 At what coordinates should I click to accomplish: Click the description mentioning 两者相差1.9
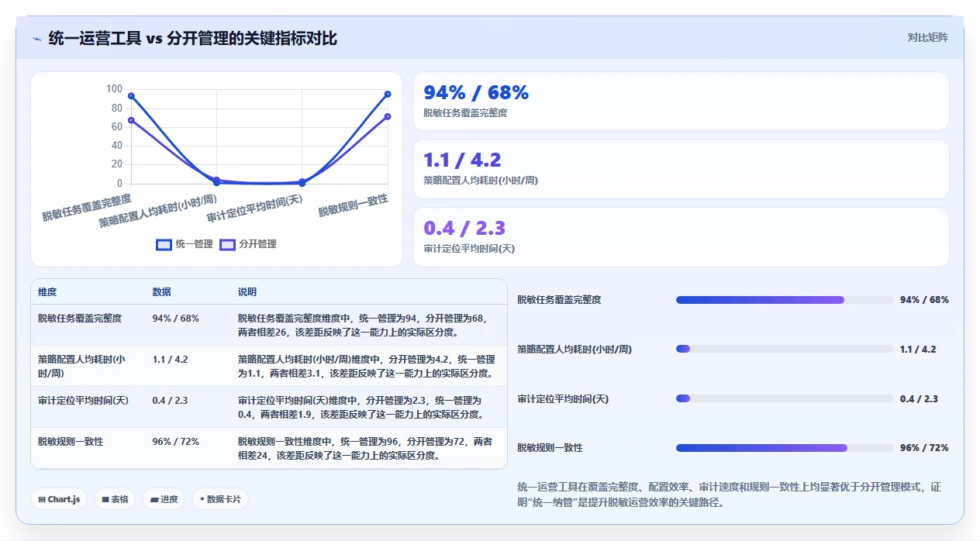click(361, 407)
